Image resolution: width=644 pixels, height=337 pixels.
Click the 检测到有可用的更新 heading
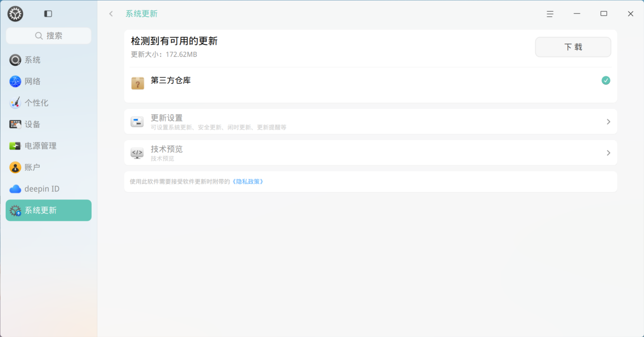coord(174,41)
